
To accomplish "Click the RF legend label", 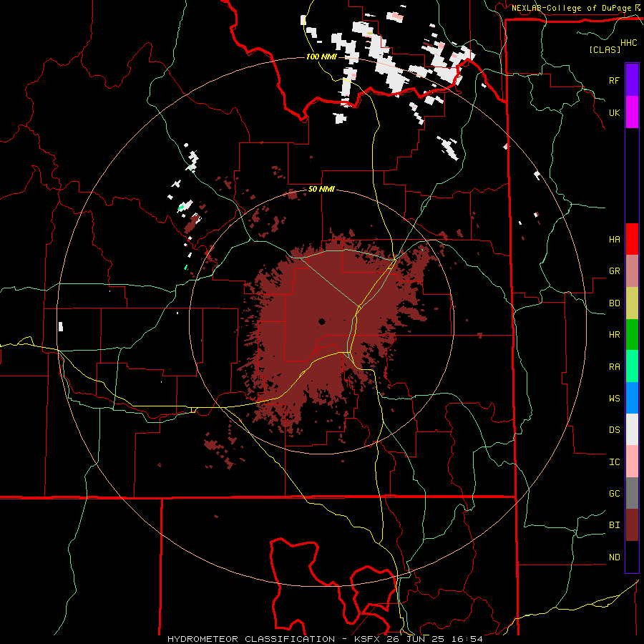I will coord(614,80).
